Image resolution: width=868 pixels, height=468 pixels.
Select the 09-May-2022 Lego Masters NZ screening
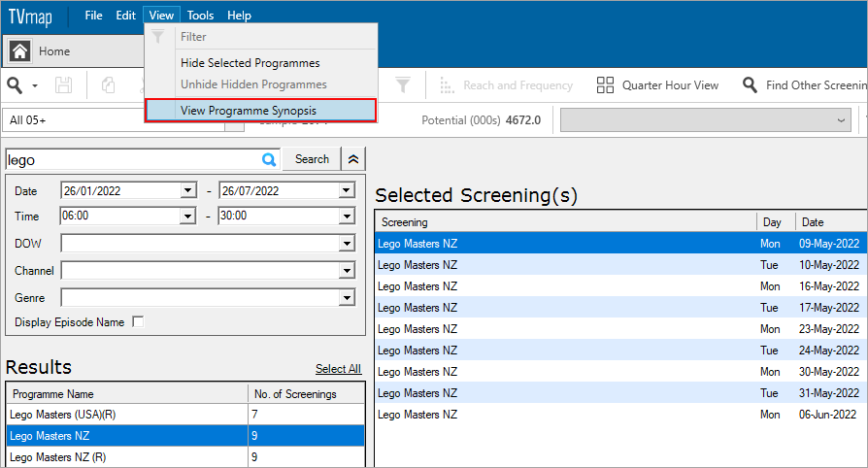click(x=620, y=243)
